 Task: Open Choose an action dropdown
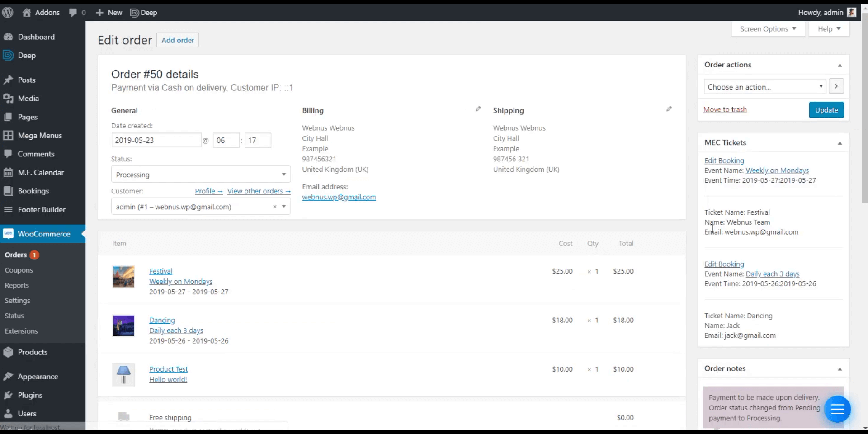765,87
